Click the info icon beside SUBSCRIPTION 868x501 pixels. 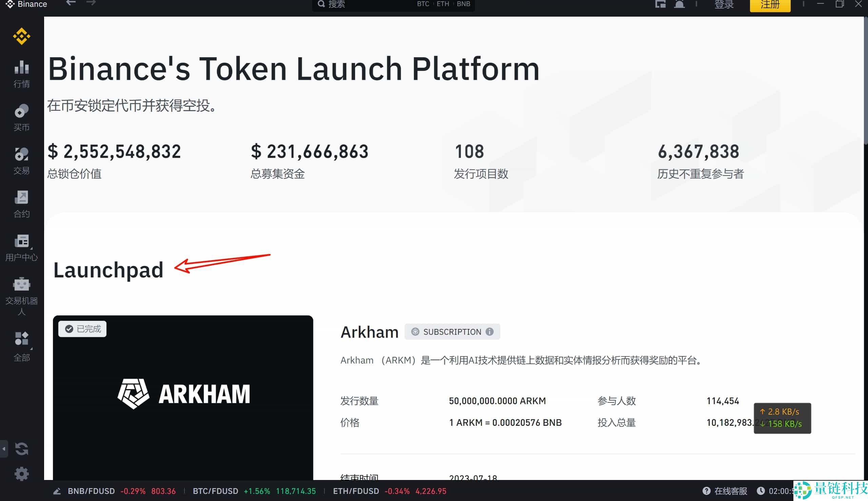[489, 332]
